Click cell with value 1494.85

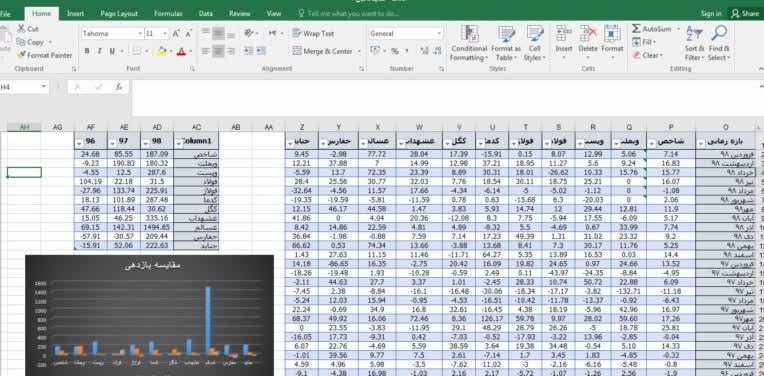click(156, 227)
